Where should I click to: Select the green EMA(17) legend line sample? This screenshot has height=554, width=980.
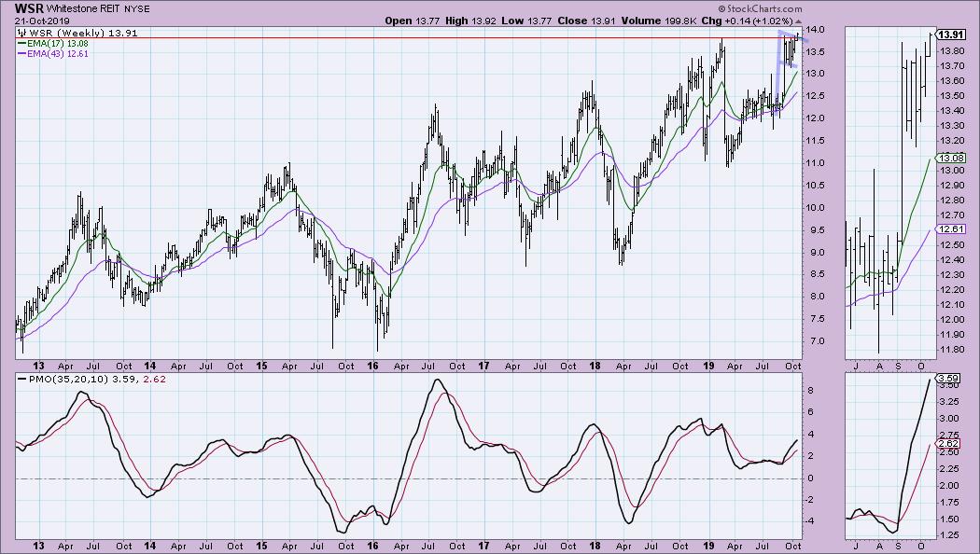(21, 44)
